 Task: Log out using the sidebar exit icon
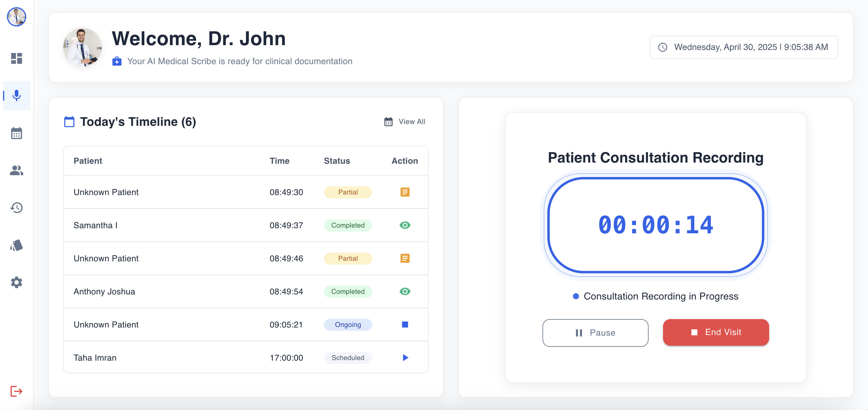(x=16, y=391)
